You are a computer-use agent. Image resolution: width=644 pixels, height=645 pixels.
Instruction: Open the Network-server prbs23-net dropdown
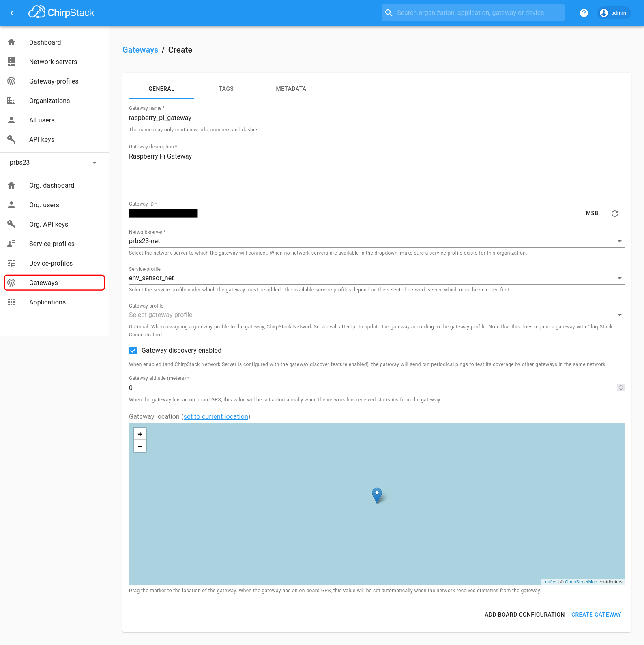click(376, 241)
